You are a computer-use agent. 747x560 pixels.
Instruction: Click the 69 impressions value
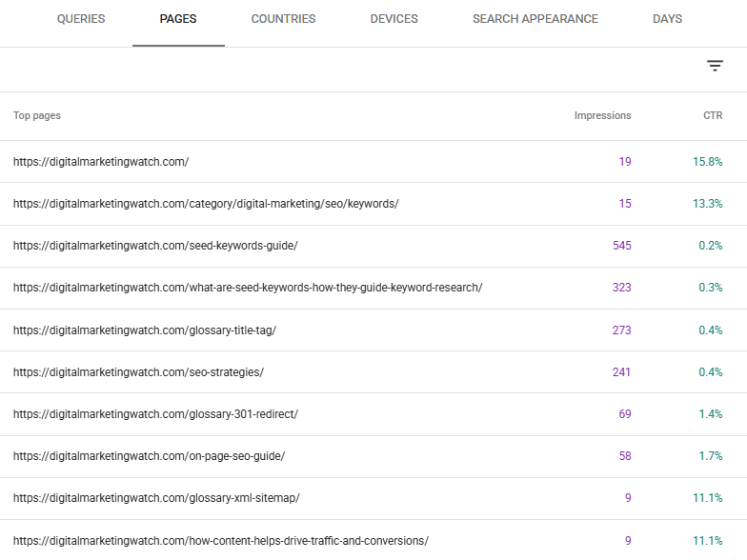[625, 414]
